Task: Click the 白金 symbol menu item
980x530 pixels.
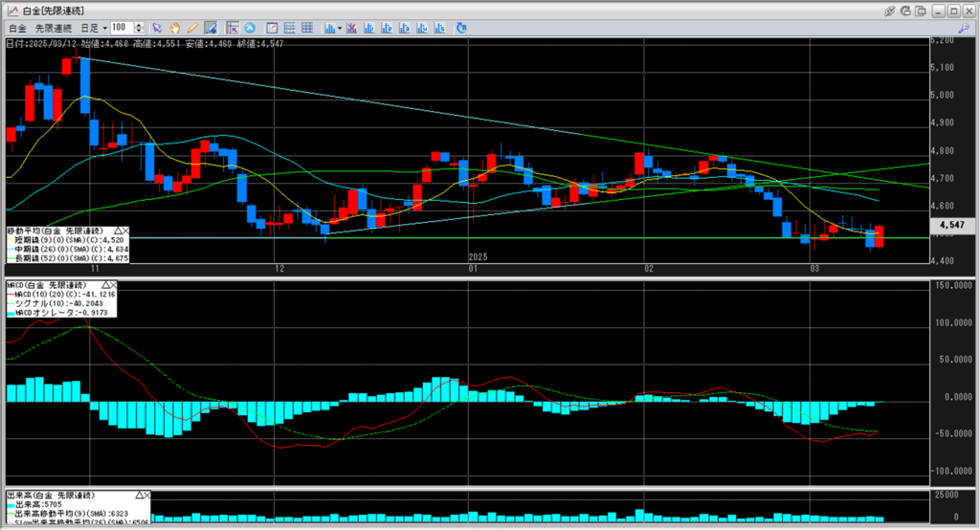Action: pos(17,28)
